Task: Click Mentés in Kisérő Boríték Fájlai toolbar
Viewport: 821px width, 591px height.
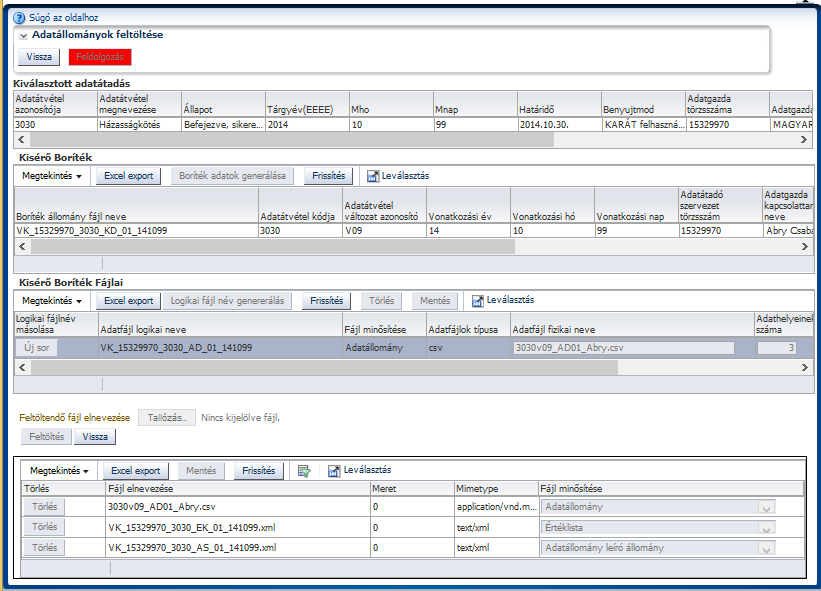Action: click(x=435, y=300)
